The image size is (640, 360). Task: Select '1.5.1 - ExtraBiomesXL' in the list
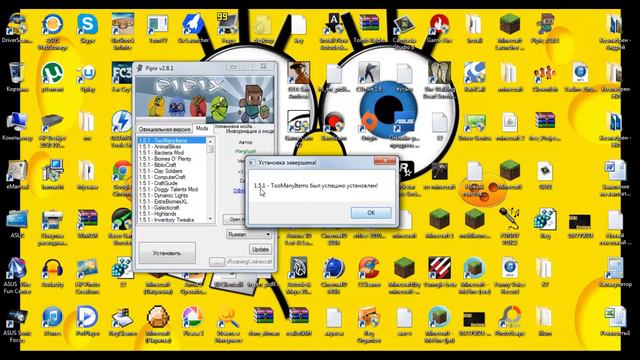coord(172,202)
